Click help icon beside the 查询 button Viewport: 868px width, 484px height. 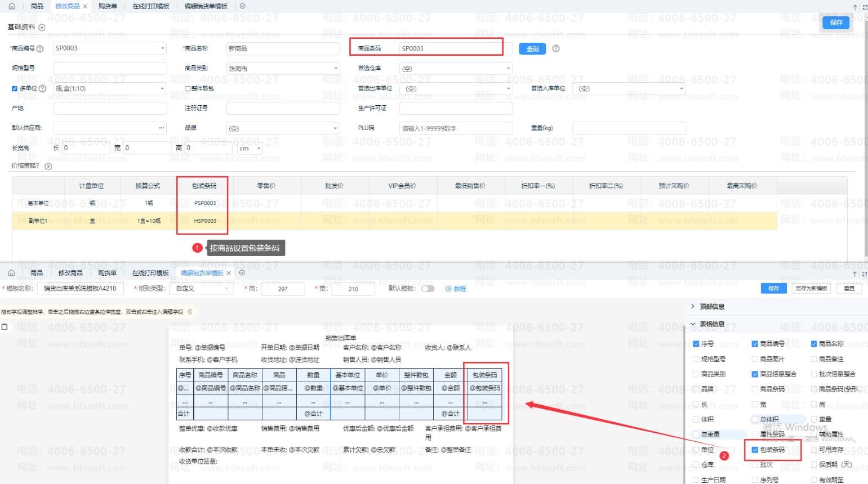pyautogui.click(x=556, y=48)
